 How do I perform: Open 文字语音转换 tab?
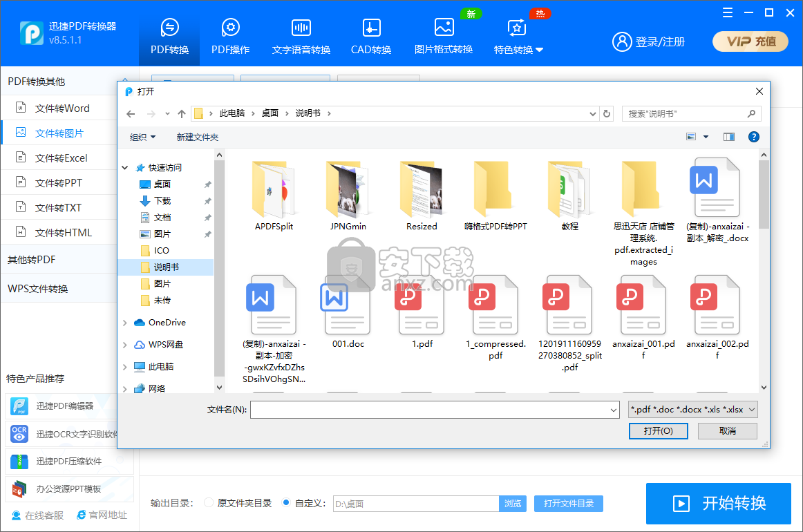(x=301, y=36)
